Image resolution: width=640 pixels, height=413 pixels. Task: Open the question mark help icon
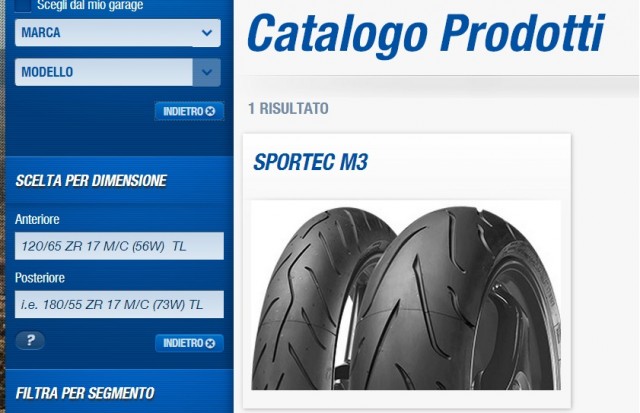(30, 340)
